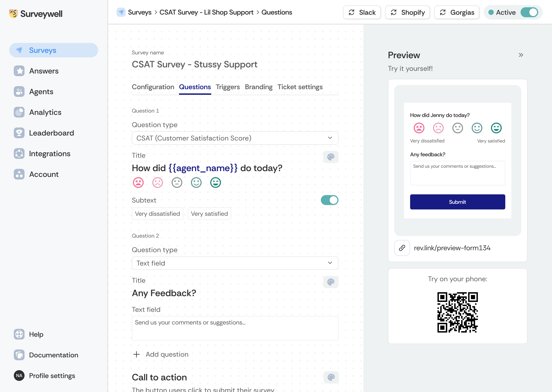Select the very dissatisfied face in editor

(138, 182)
